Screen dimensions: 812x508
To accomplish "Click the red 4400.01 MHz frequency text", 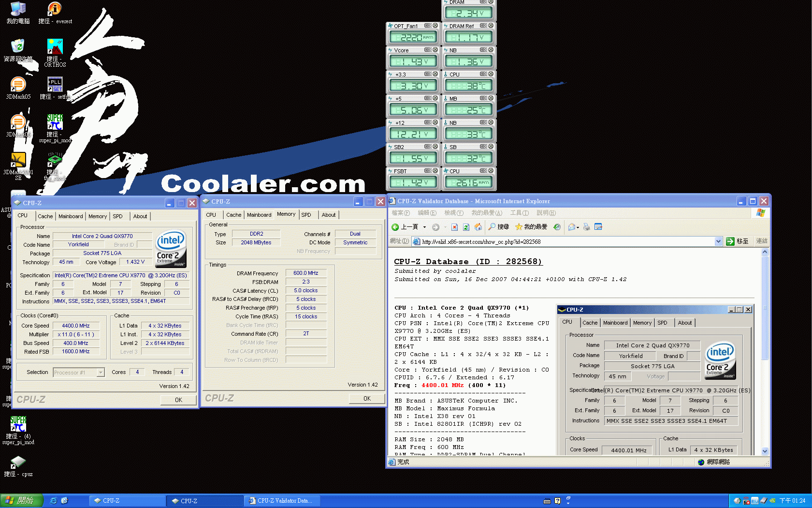I will click(x=442, y=386).
